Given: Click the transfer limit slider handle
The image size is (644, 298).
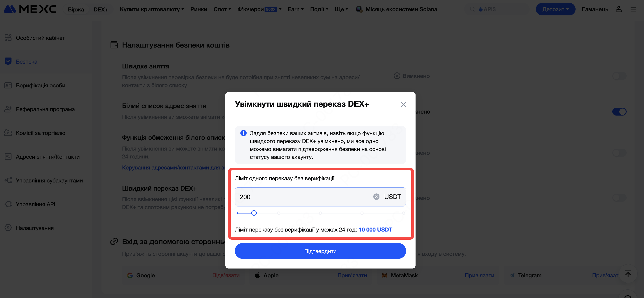Looking at the screenshot, I should [254, 213].
